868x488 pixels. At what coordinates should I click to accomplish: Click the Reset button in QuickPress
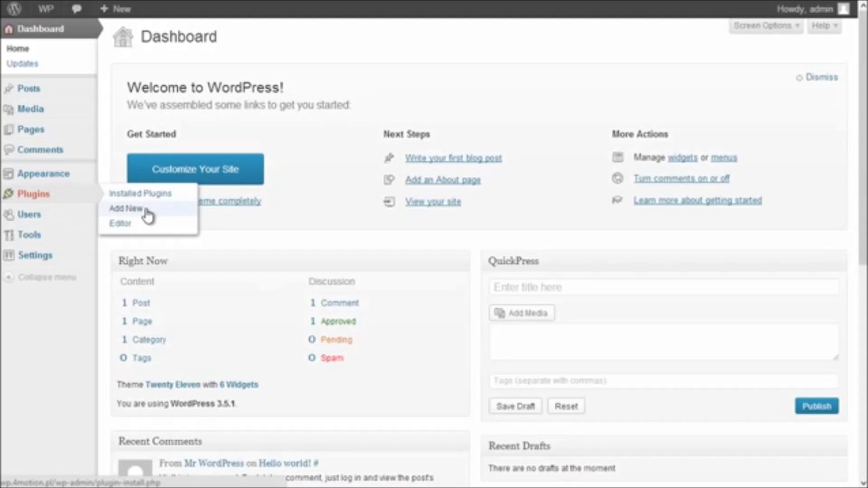click(x=566, y=406)
